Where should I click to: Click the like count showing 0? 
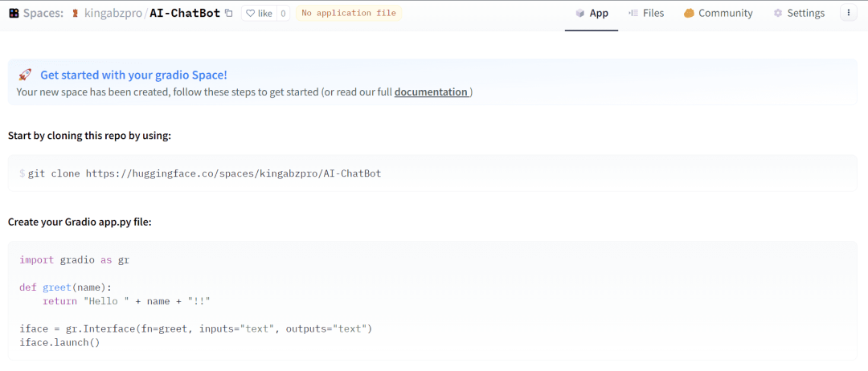(x=282, y=14)
